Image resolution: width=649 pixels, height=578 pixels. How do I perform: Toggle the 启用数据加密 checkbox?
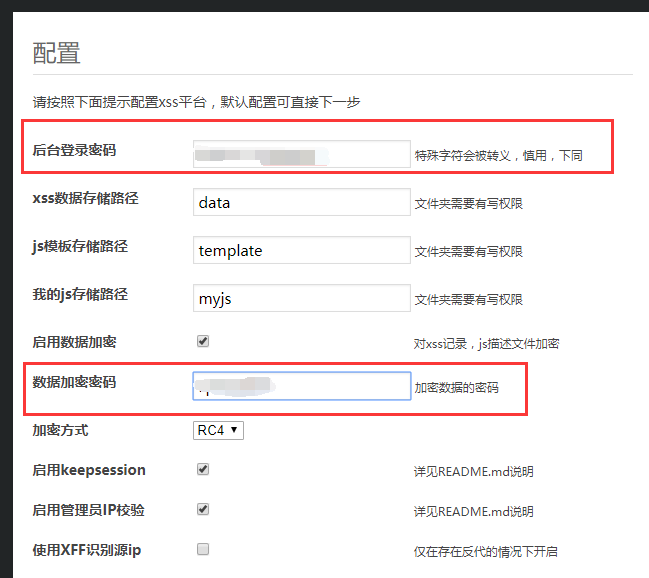pos(203,341)
